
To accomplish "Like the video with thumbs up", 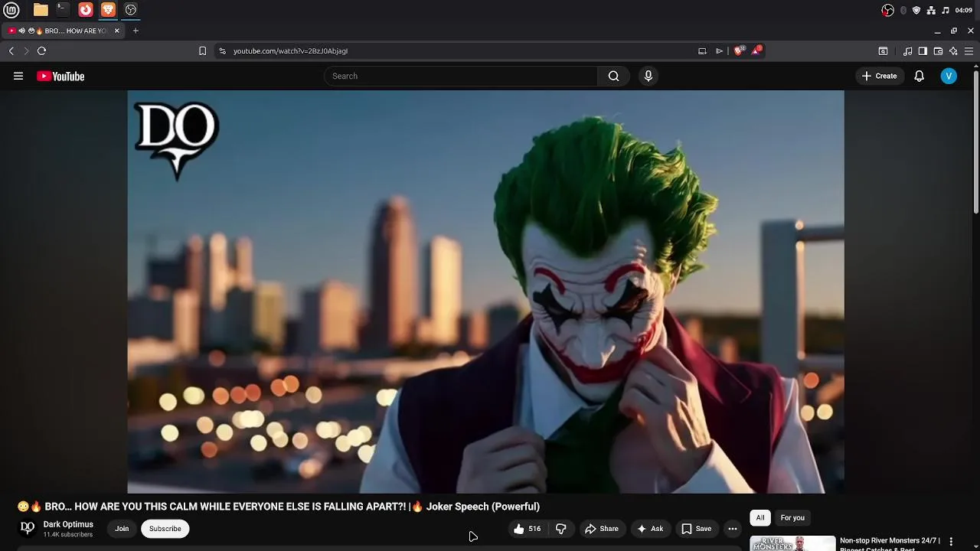I will (528, 529).
